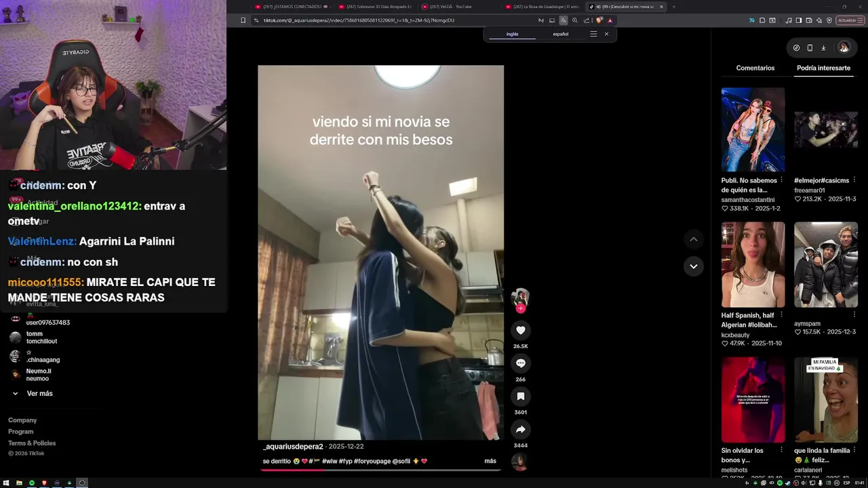
Task: Switch to the Podría interesarte tab
Action: coord(823,68)
